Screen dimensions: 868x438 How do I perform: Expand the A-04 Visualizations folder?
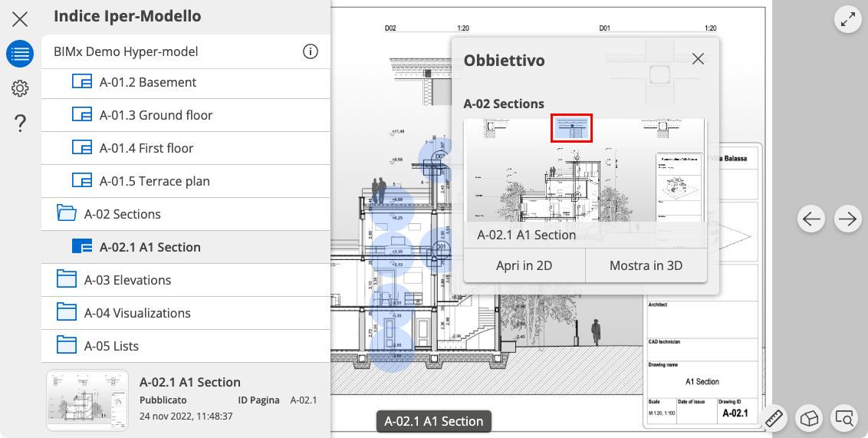point(138,313)
